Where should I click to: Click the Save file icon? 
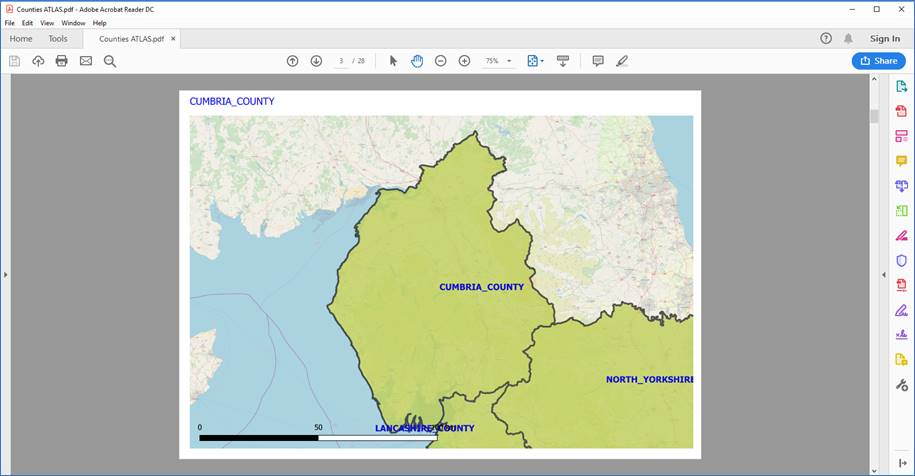[x=15, y=61]
